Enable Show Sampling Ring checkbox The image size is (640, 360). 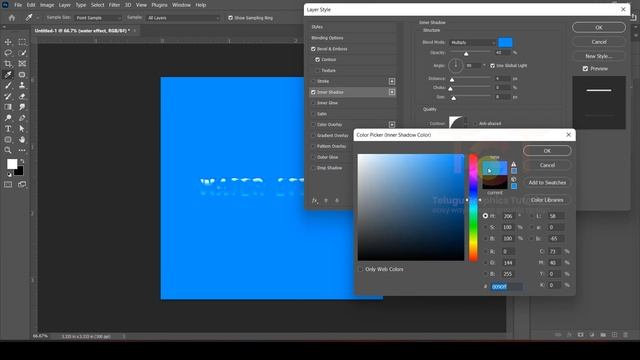tap(231, 18)
